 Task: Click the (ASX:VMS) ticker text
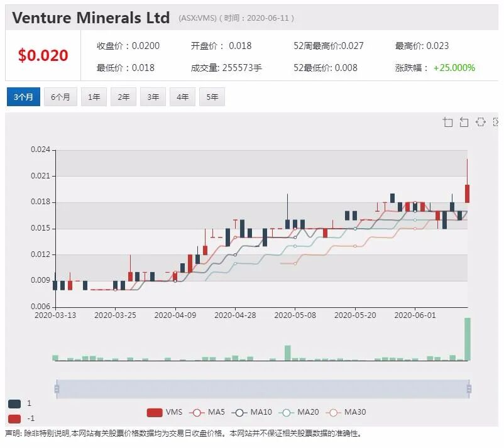(198, 18)
